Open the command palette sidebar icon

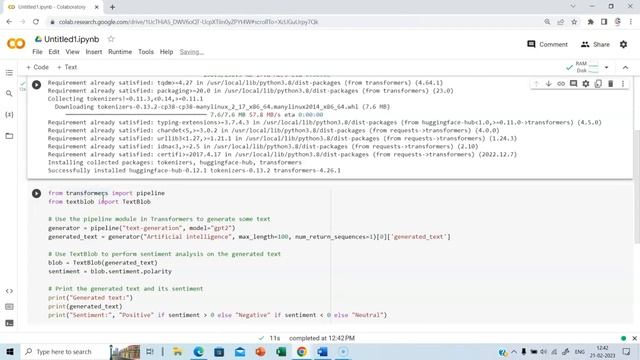9,307
